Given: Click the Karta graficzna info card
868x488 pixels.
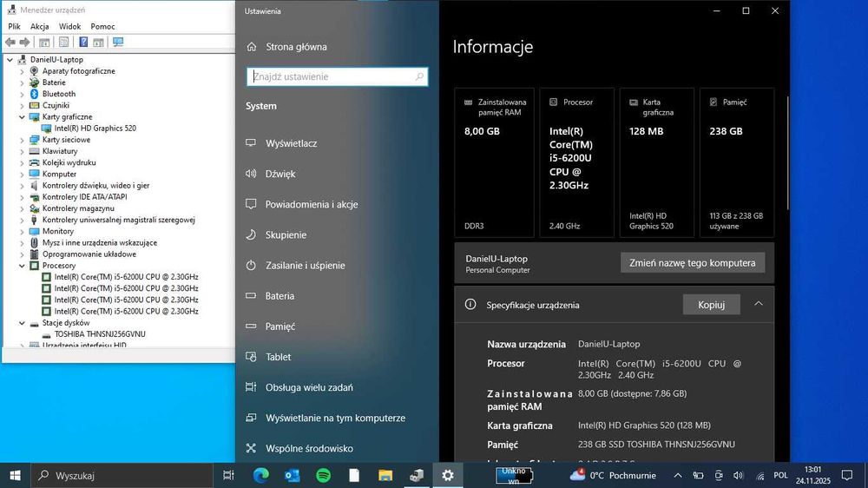Looking at the screenshot, I should (656, 163).
